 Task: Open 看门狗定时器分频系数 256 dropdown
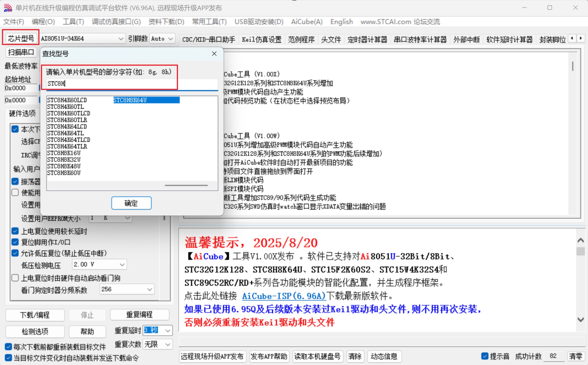pyautogui.click(x=150, y=289)
